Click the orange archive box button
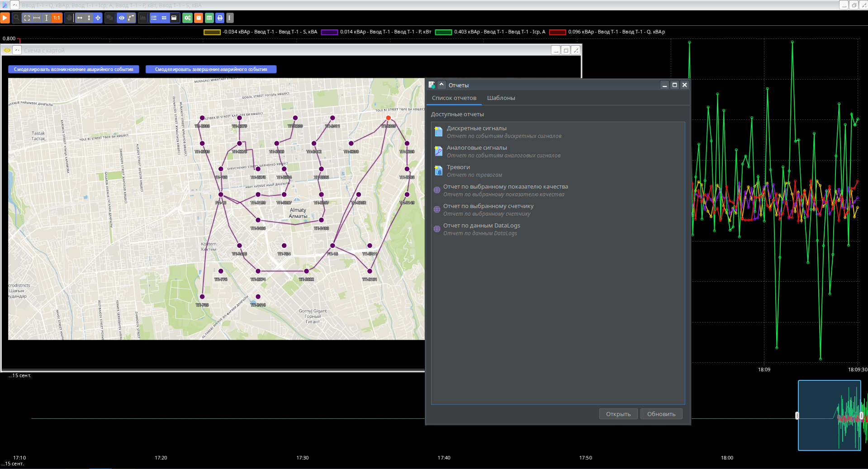Image resolution: width=868 pixels, height=469 pixels. tap(198, 18)
